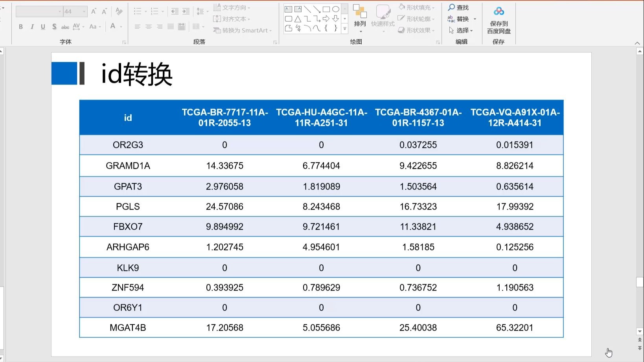Image resolution: width=644 pixels, height=362 pixels.
Task: Click 查找 find button
Action: pyautogui.click(x=458, y=7)
